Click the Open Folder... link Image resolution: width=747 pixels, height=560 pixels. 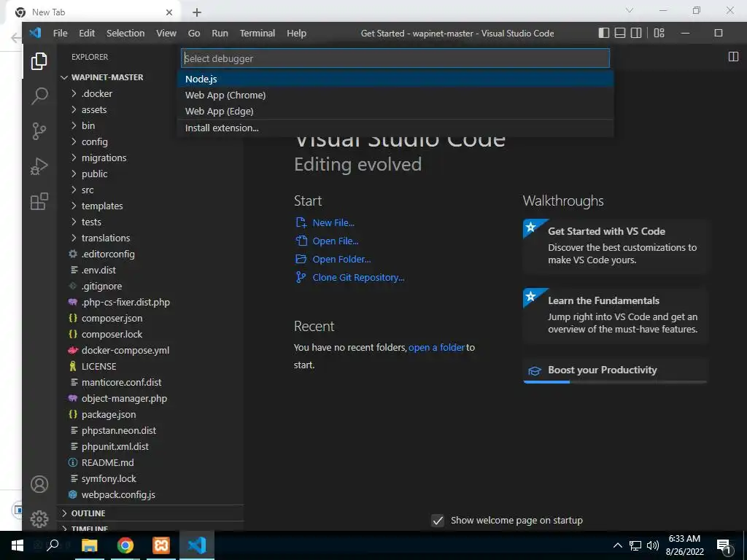[341, 259]
